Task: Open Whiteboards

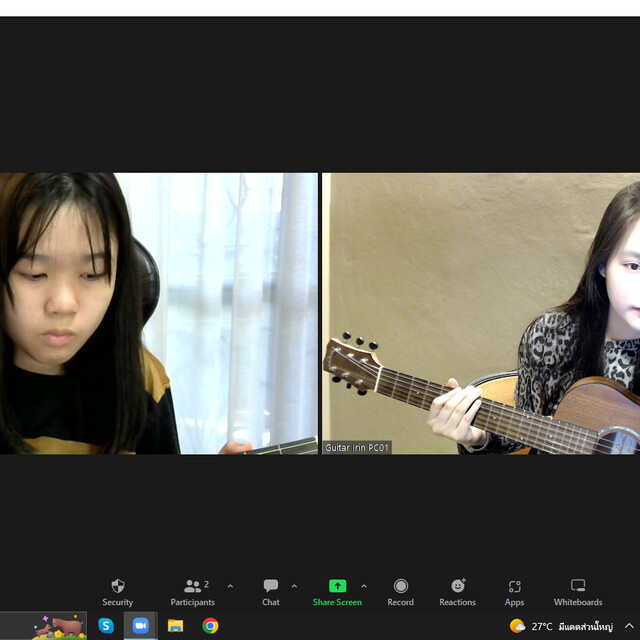Action: coord(578,592)
